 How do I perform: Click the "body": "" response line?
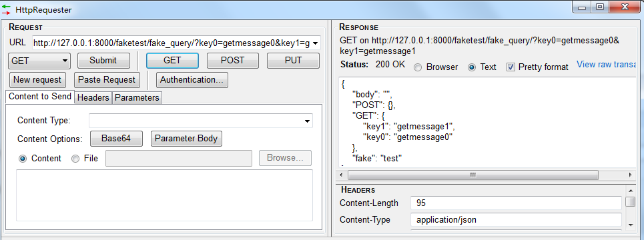coord(372,95)
